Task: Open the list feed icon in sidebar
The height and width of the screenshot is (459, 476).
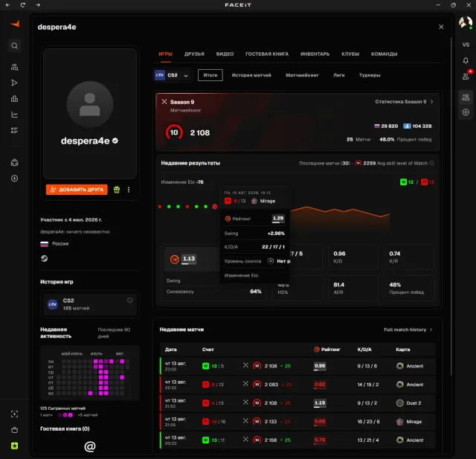Action: pos(14,130)
